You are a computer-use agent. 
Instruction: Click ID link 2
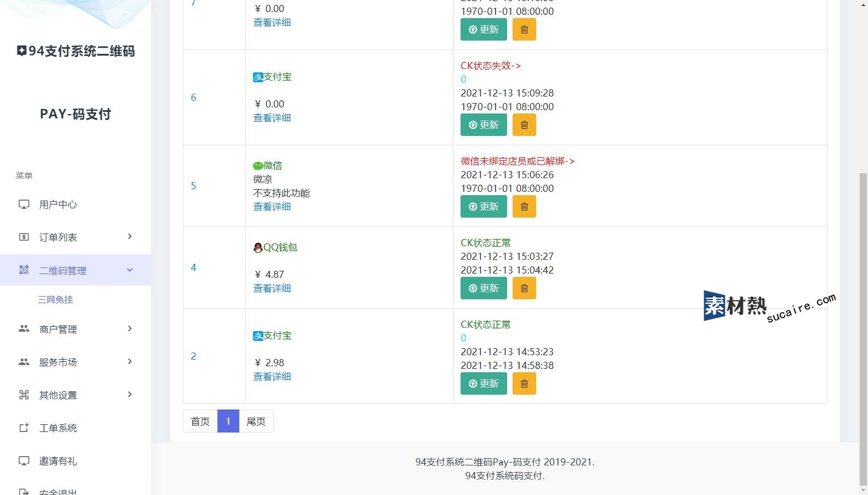tap(193, 356)
